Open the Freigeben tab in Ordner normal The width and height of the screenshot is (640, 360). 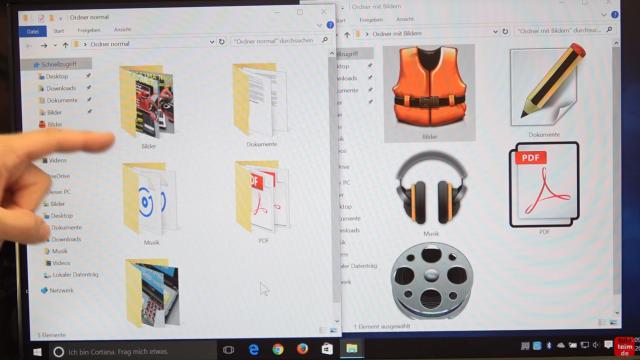click(x=89, y=30)
